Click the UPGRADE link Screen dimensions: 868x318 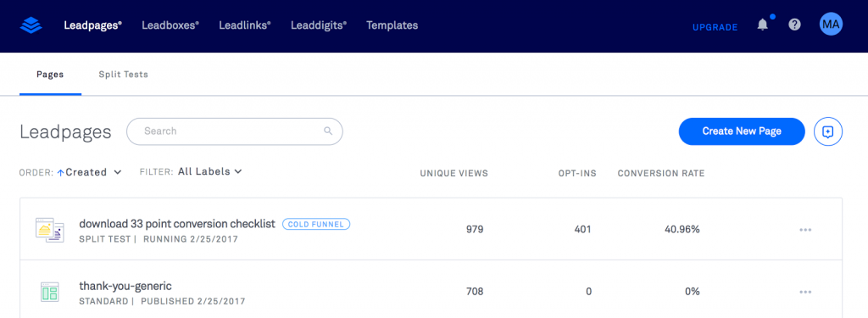coord(715,27)
